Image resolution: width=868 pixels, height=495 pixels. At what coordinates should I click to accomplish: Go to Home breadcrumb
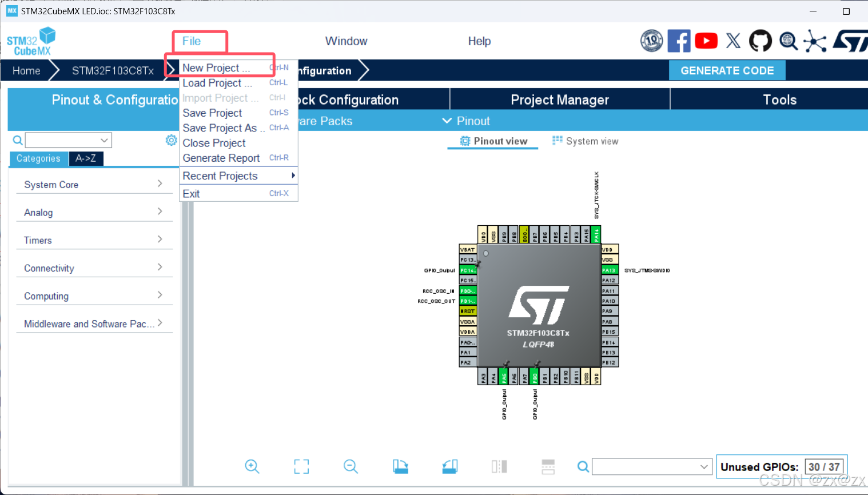pos(26,71)
